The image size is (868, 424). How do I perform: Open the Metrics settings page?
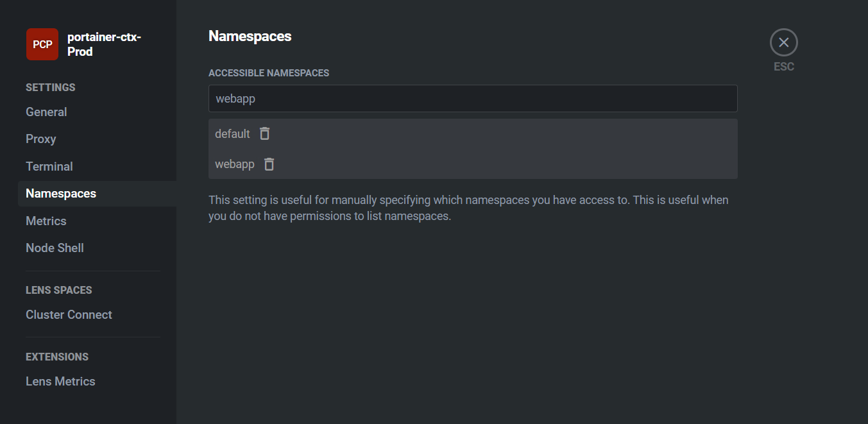(46, 221)
